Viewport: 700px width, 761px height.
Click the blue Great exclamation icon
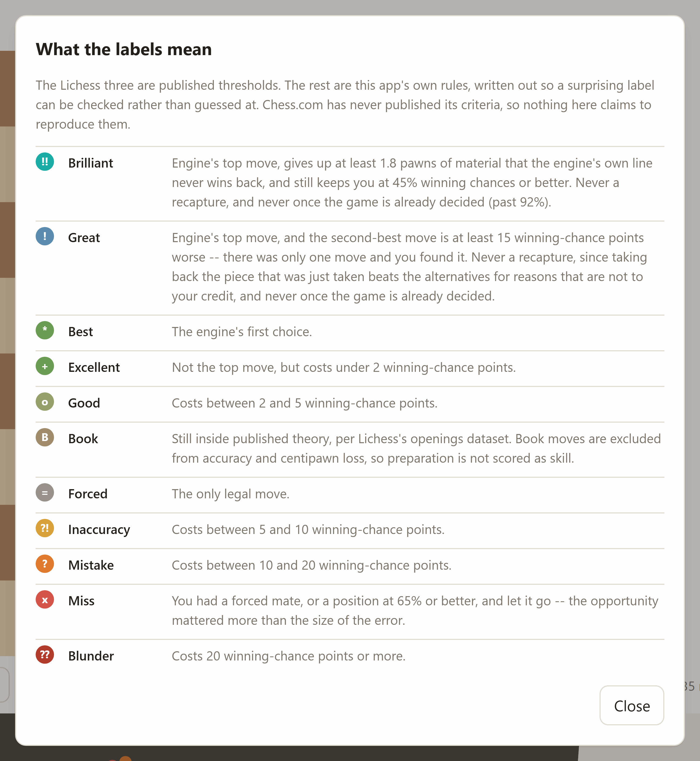tap(45, 236)
